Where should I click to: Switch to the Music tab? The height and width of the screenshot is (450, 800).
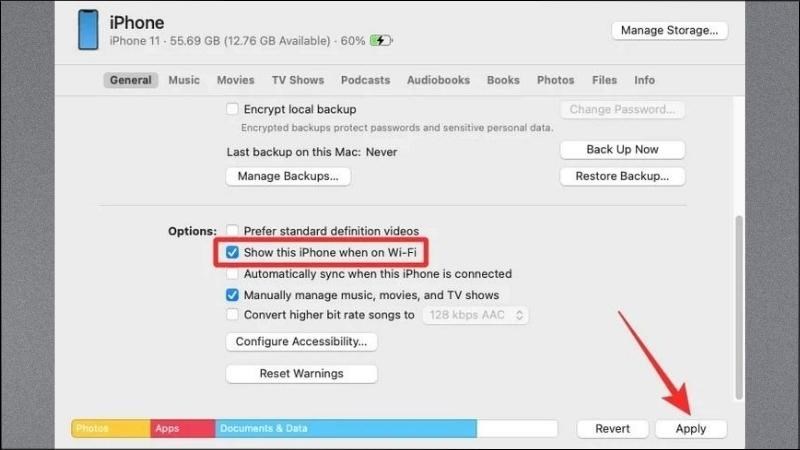(x=184, y=80)
